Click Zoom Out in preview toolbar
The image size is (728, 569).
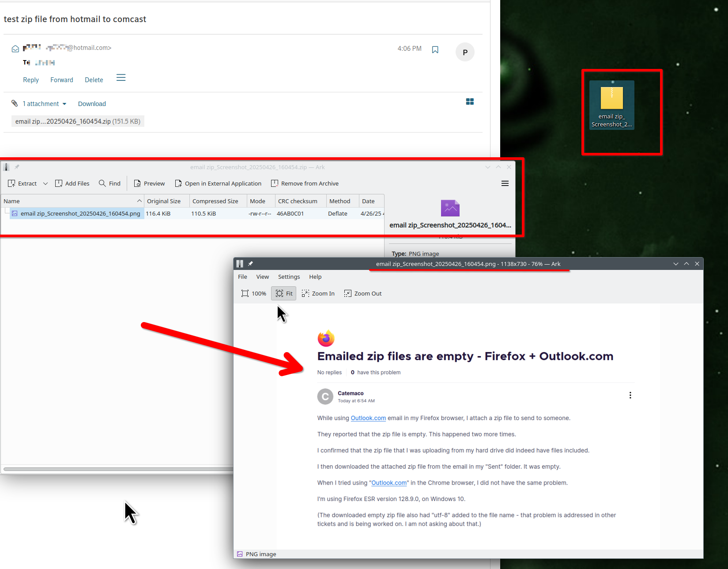(363, 293)
